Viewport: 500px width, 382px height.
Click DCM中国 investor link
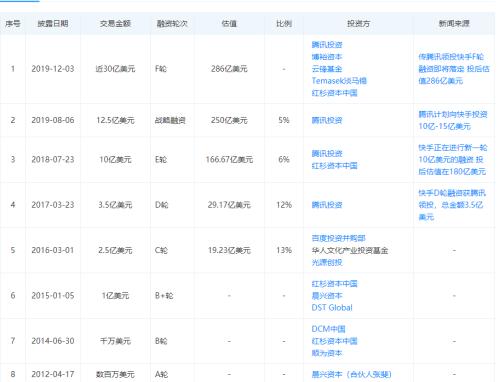pos(328,329)
